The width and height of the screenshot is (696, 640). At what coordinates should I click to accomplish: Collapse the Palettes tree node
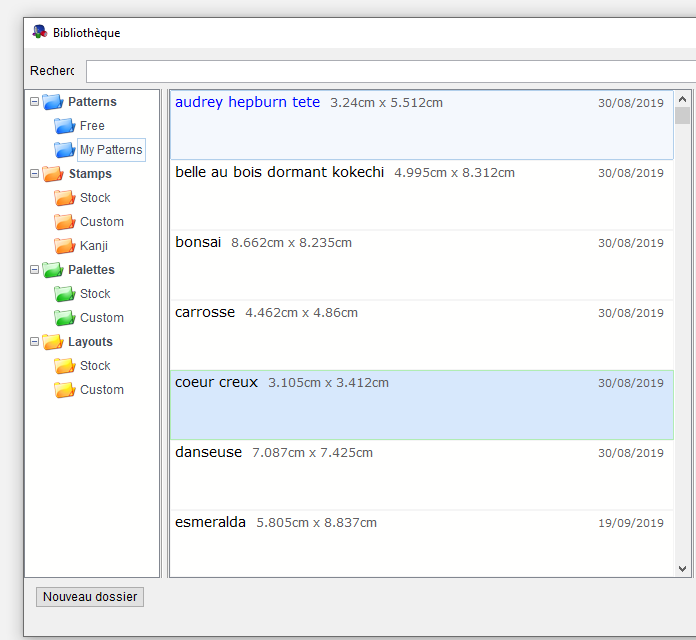tap(35, 270)
